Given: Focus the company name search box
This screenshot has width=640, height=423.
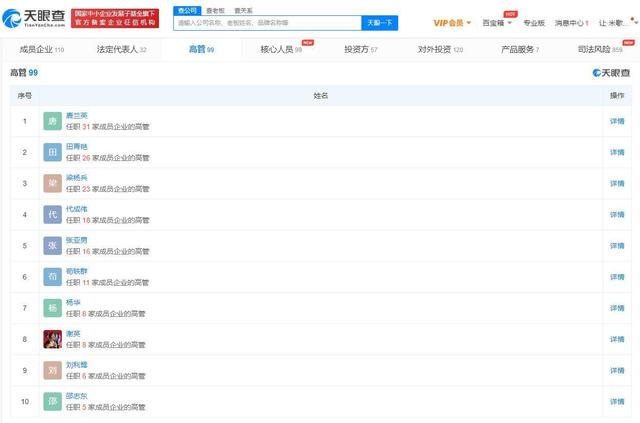Looking at the screenshot, I should [268, 23].
